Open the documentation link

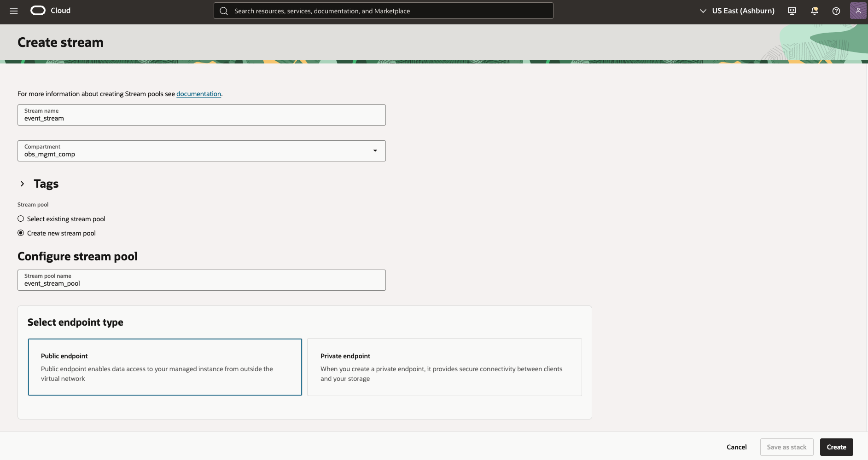coord(198,93)
